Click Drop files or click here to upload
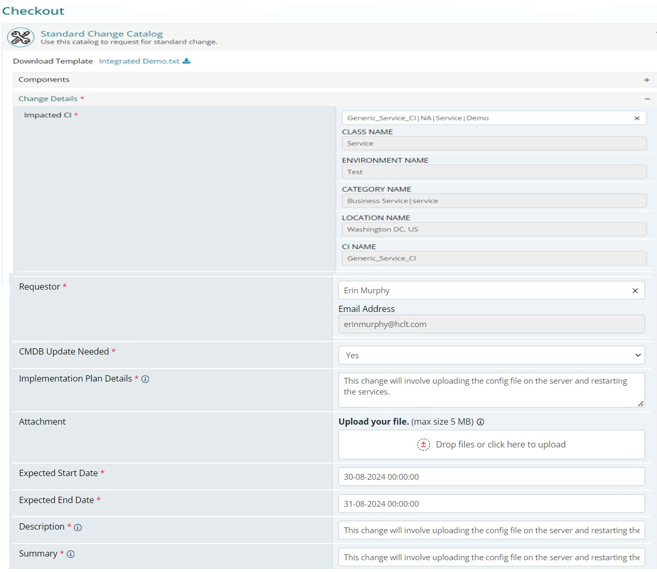Screen dimensions: 657x572 click(500, 445)
